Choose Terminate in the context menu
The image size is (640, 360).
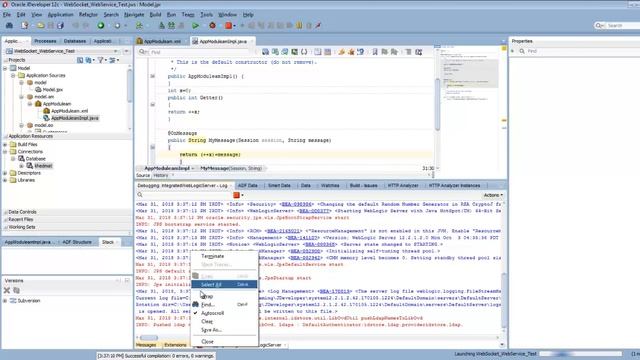[x=224, y=256]
